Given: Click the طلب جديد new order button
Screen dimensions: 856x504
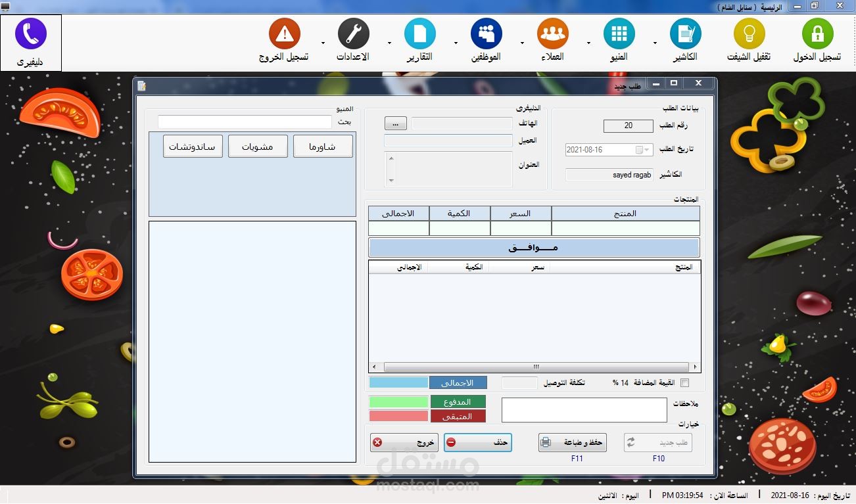Looking at the screenshot, I should (x=658, y=443).
